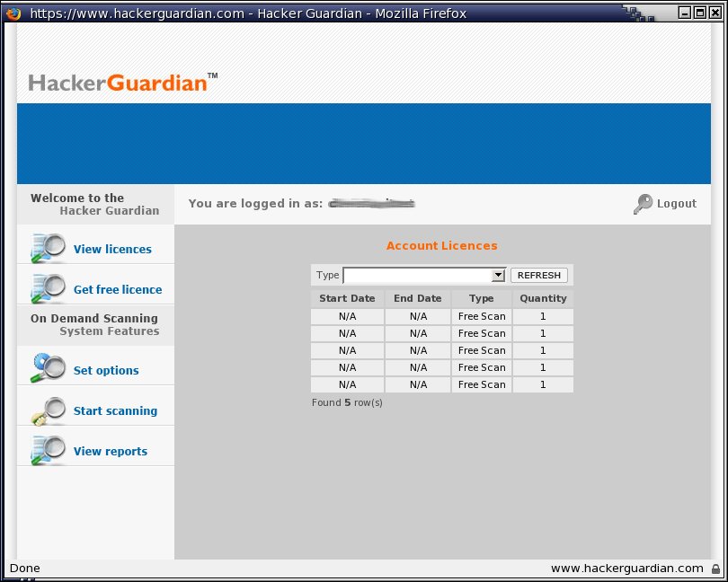Open the View licences link
Screen dimensions: 728x582
(x=112, y=249)
